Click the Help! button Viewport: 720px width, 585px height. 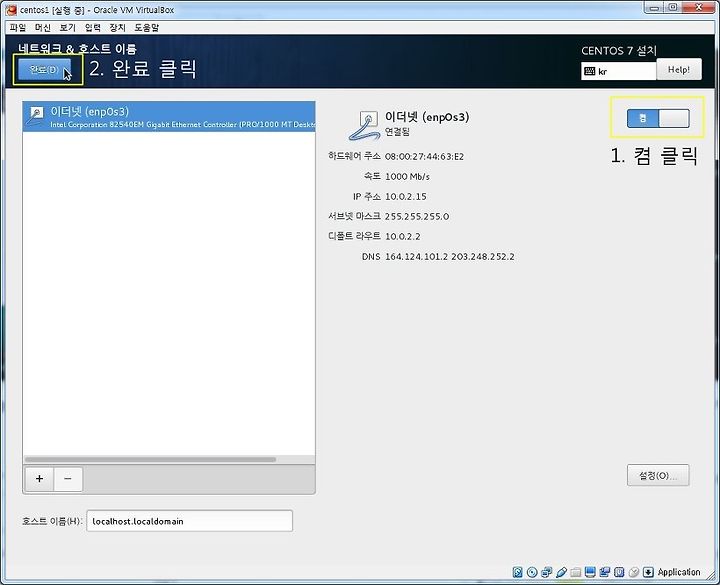point(679,69)
